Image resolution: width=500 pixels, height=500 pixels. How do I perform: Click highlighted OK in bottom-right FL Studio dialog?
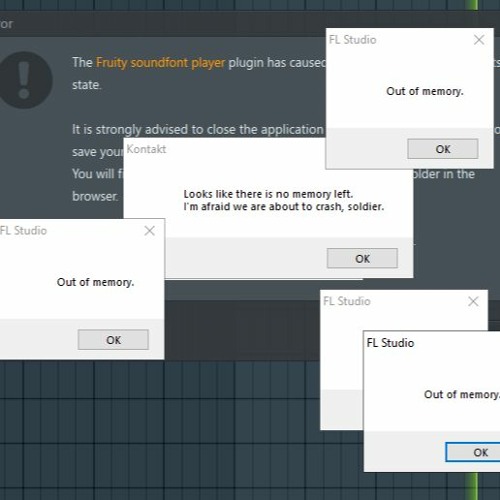click(473, 452)
